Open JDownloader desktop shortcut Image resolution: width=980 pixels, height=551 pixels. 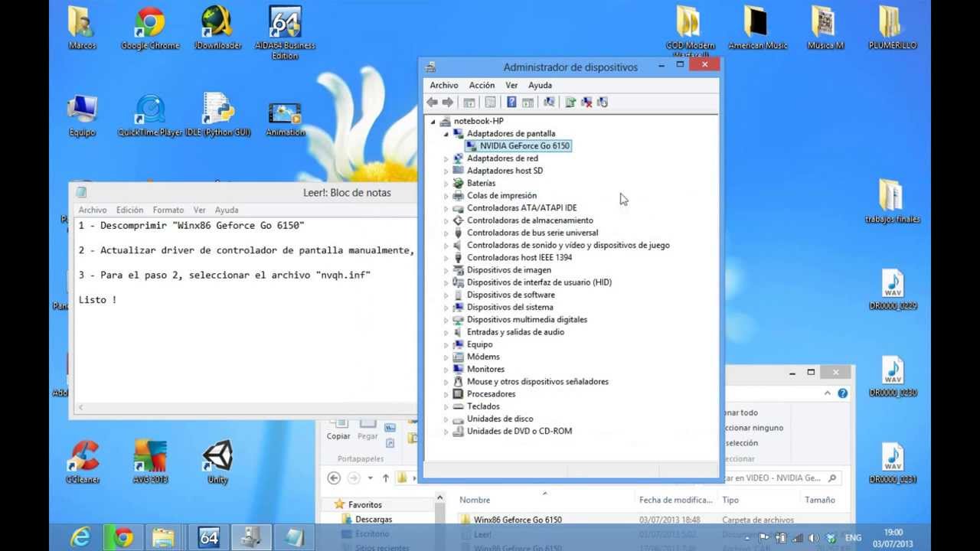point(217,28)
